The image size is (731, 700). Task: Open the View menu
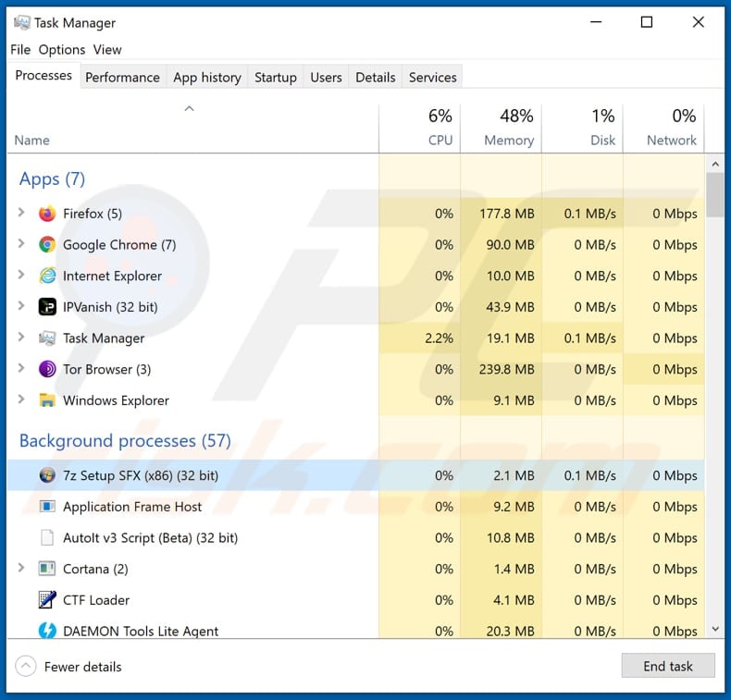pos(107,49)
